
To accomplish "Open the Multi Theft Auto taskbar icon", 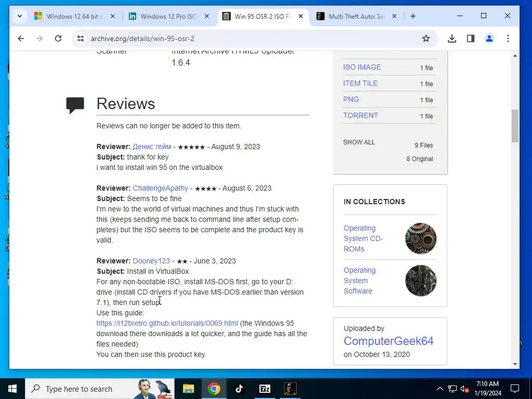I will pos(290,389).
